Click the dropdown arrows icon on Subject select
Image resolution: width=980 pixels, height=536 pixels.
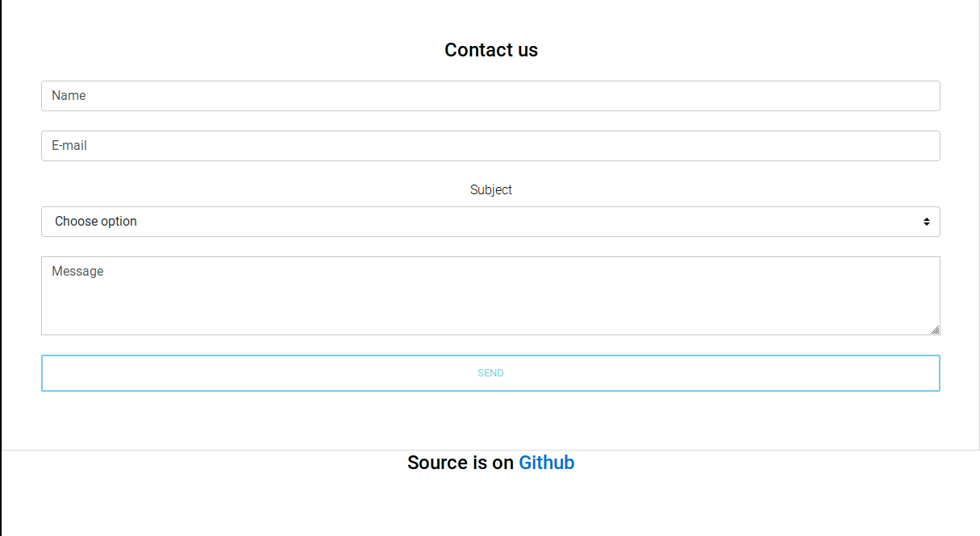tap(927, 222)
